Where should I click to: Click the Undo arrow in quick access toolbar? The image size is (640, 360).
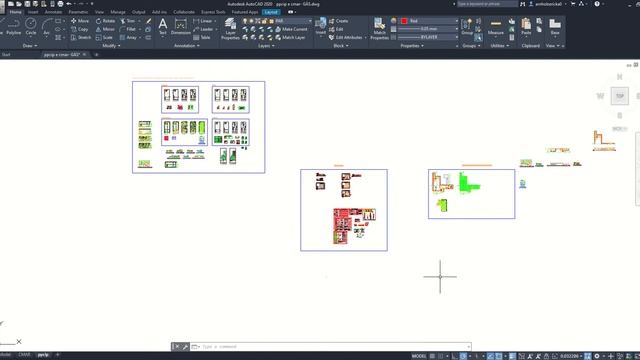tap(69, 4)
